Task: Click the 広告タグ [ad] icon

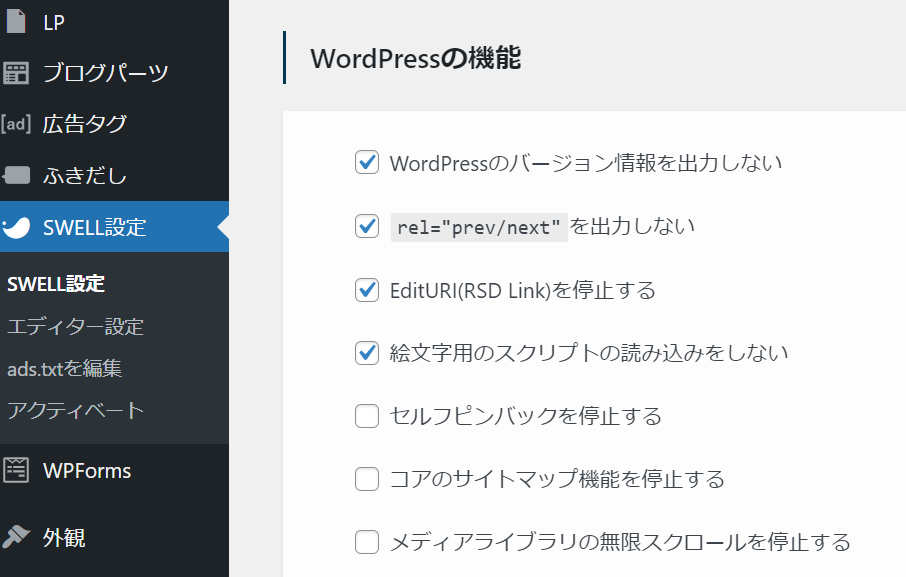Action: [16, 124]
